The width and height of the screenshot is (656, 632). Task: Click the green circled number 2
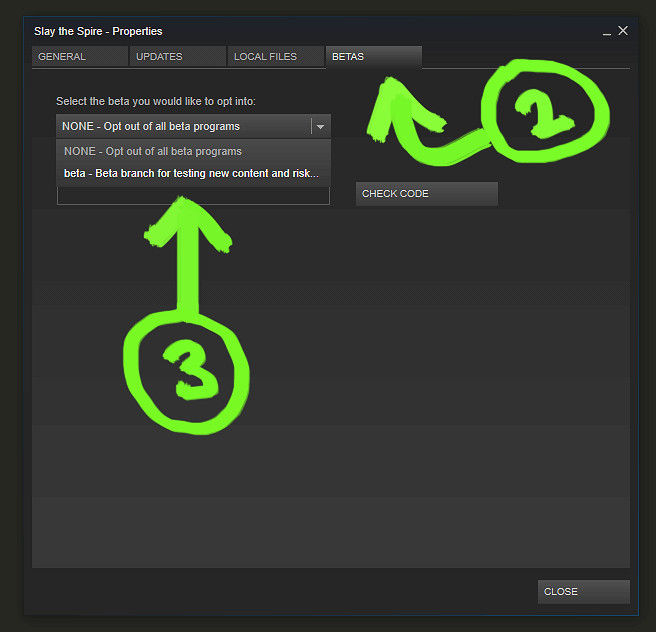[x=545, y=111]
